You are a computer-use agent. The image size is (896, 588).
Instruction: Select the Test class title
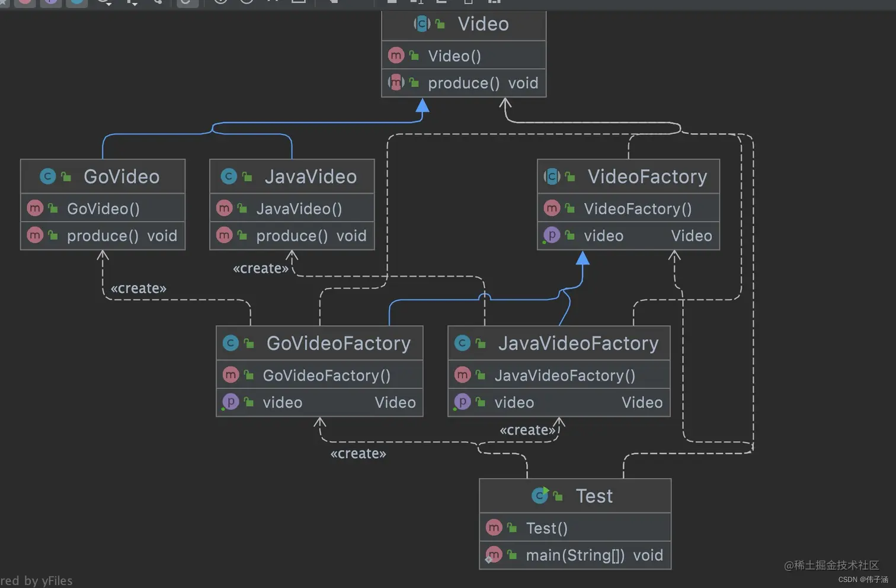(594, 496)
